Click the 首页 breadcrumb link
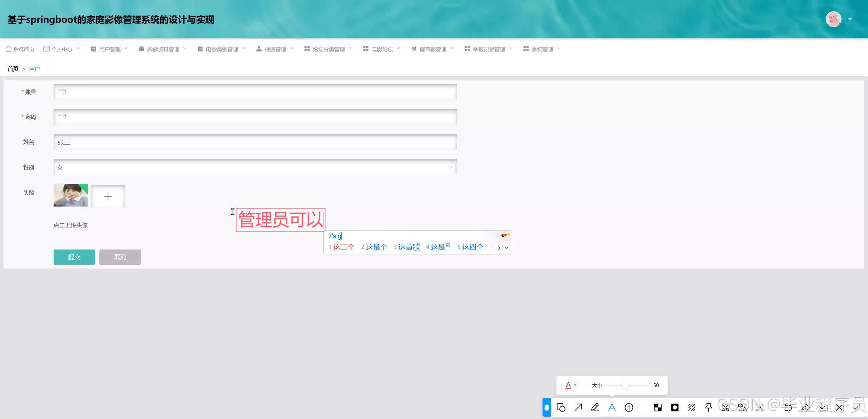Screen dimensions: 868x419 pos(13,69)
